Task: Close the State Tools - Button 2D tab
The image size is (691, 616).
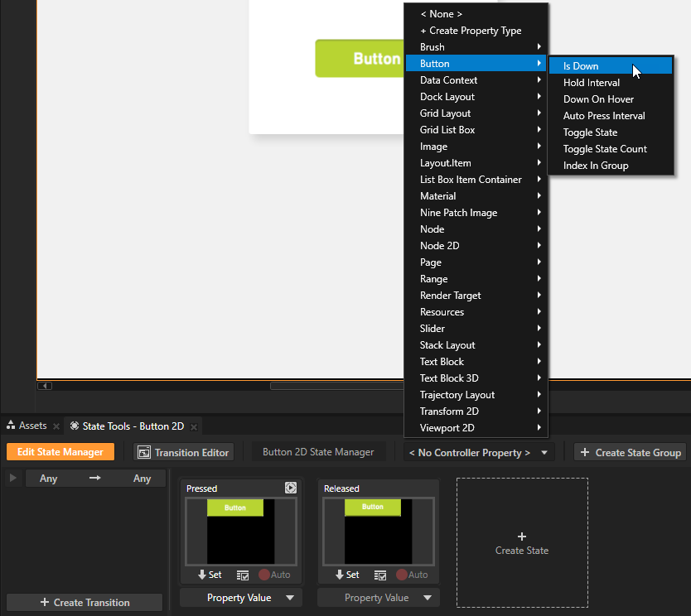Action: [x=194, y=426]
